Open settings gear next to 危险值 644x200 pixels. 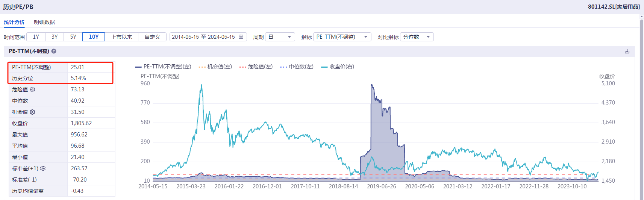point(32,89)
